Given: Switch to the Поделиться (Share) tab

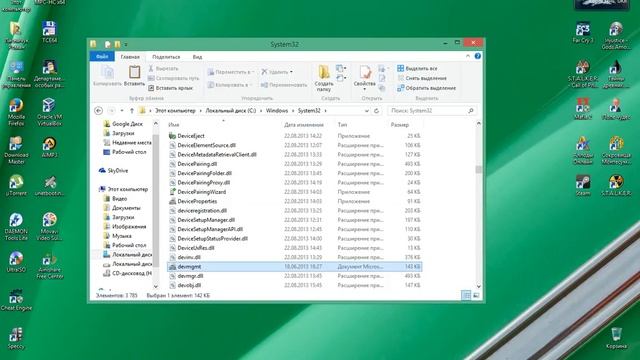Looking at the screenshot, I should [166, 57].
